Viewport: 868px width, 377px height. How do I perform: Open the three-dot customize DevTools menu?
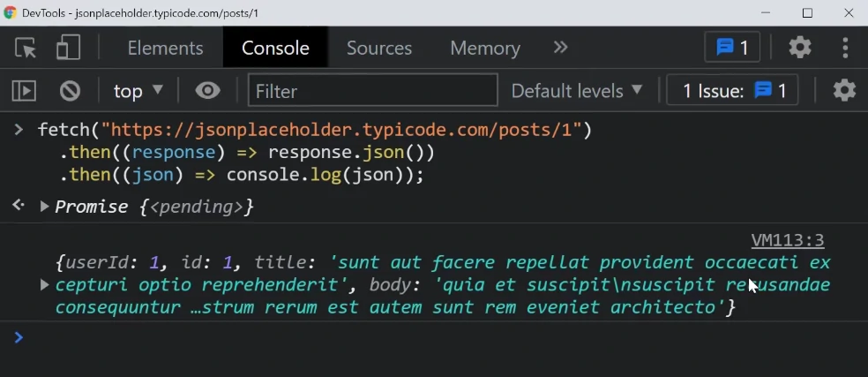845,48
